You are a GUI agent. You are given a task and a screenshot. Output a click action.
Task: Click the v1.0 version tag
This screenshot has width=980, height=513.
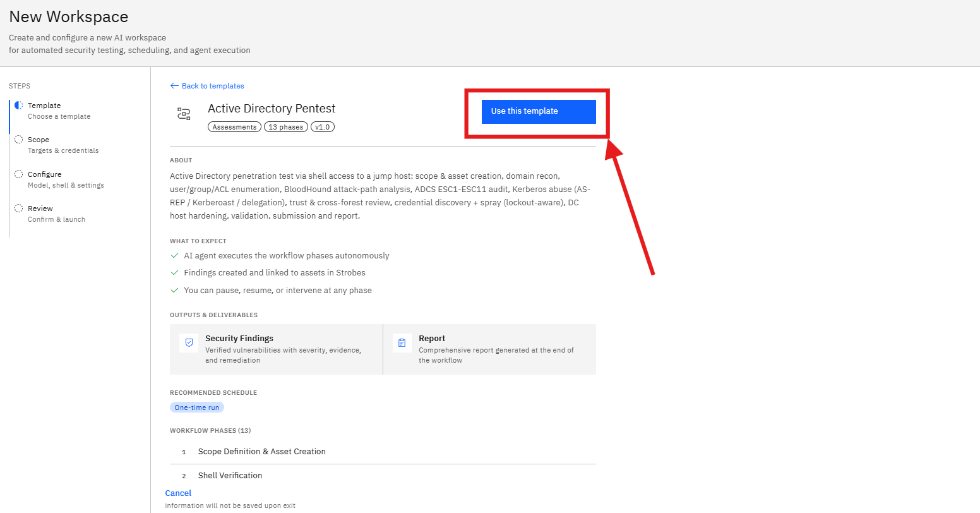(323, 127)
